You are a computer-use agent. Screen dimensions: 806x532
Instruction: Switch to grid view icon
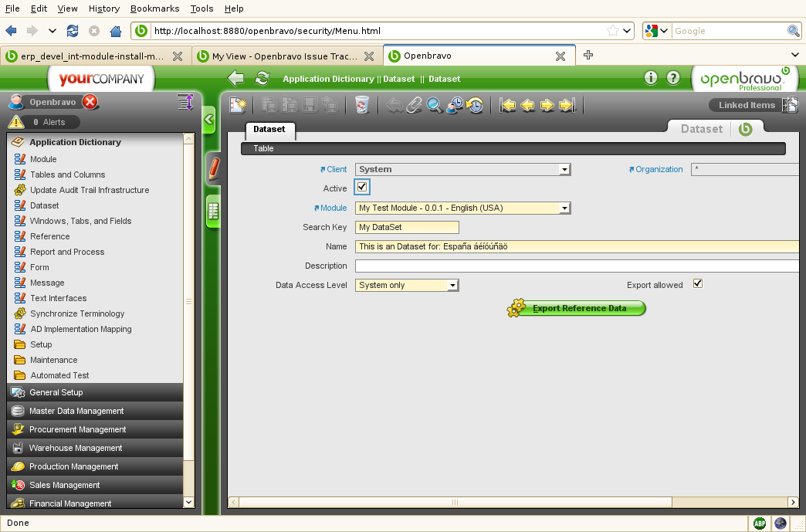click(x=213, y=211)
